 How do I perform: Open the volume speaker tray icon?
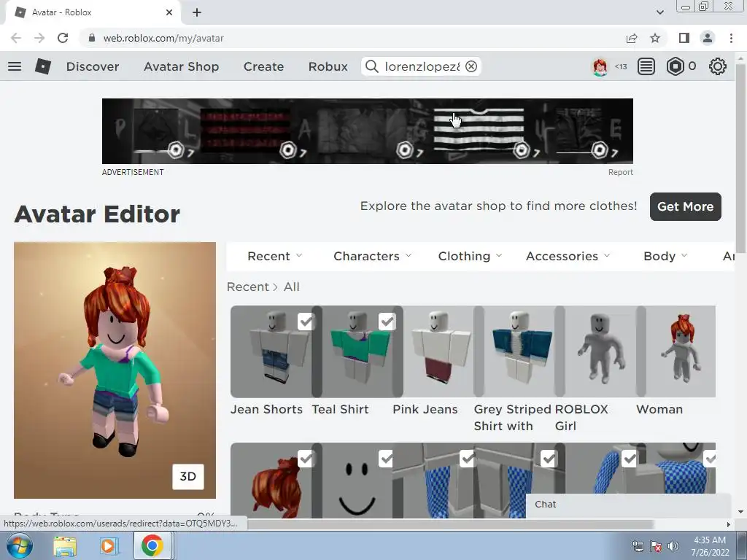673,546
